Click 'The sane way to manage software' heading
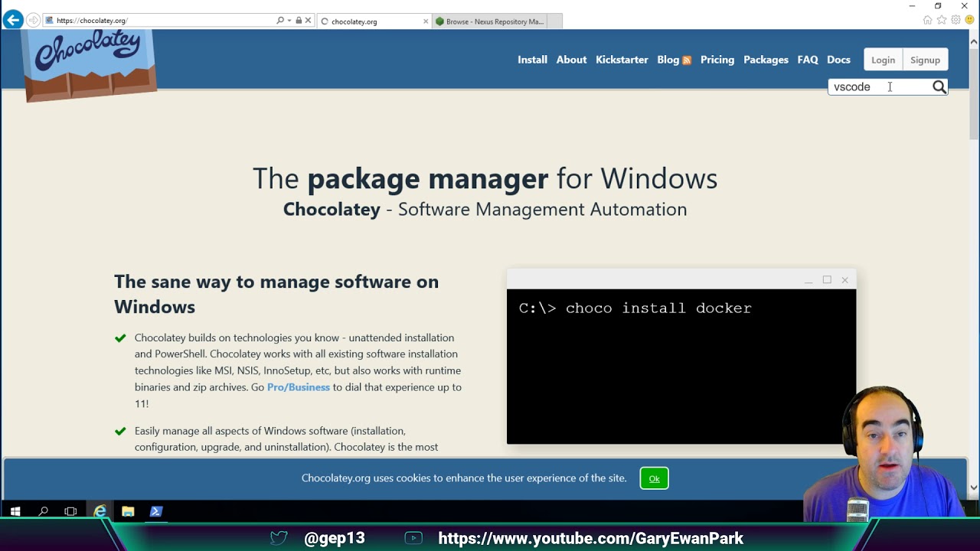 (x=276, y=294)
